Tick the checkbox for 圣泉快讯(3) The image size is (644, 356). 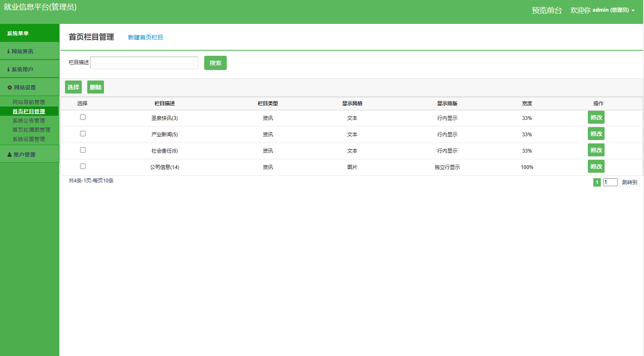click(83, 117)
